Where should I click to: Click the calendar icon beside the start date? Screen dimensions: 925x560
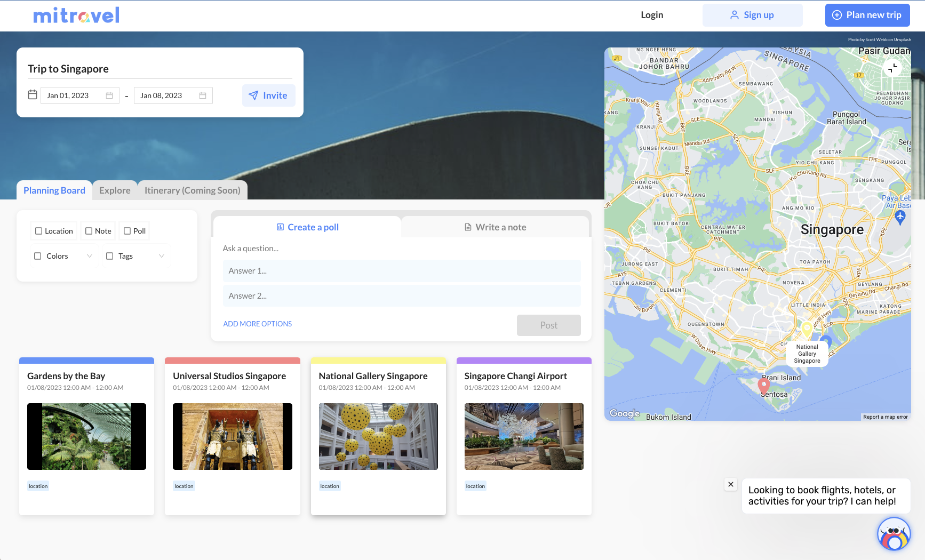(33, 95)
